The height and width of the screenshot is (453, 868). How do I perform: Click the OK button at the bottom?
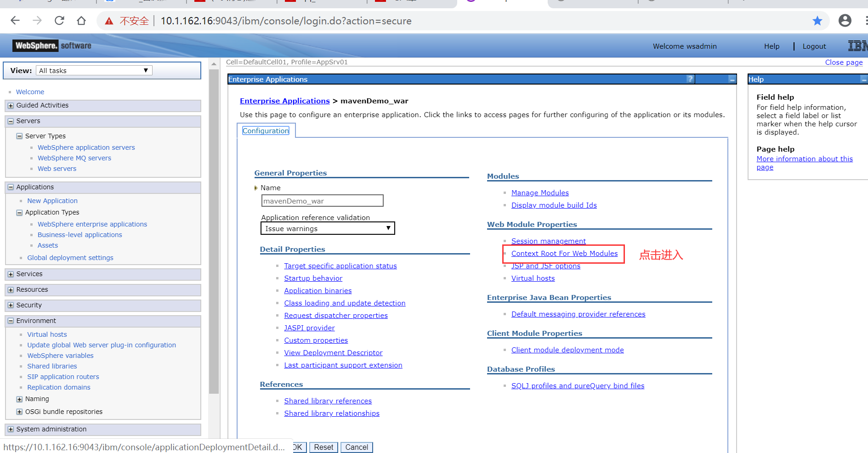[x=298, y=447]
